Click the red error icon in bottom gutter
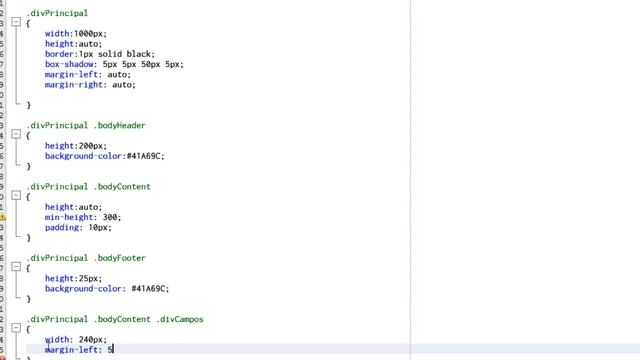Screen dimensions: 640x360 (x=2, y=358)
